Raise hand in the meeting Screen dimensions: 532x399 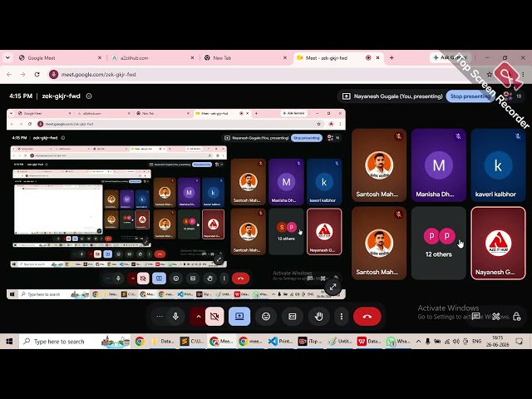[x=318, y=316]
